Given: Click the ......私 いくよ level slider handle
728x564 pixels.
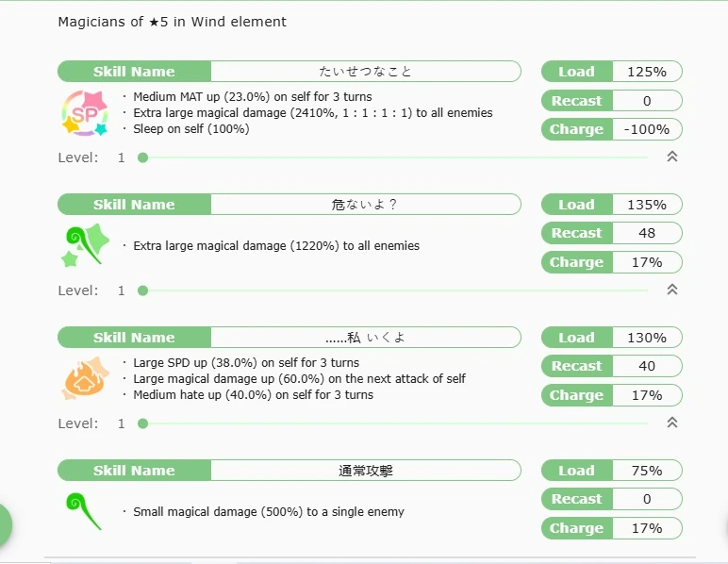Looking at the screenshot, I should pos(142,423).
